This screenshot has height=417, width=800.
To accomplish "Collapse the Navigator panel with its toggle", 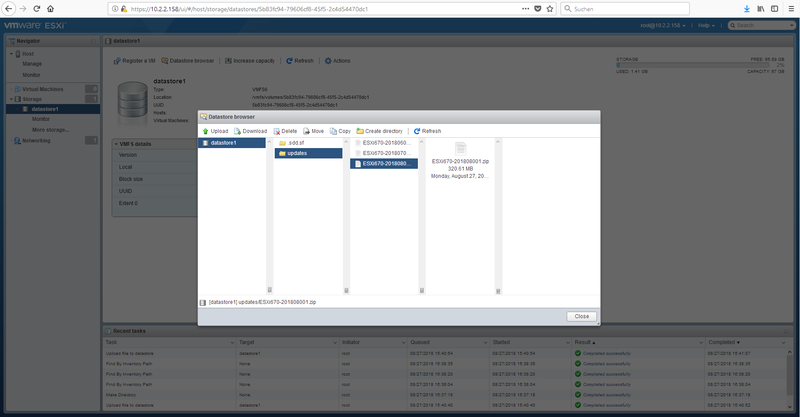I will [94, 41].
